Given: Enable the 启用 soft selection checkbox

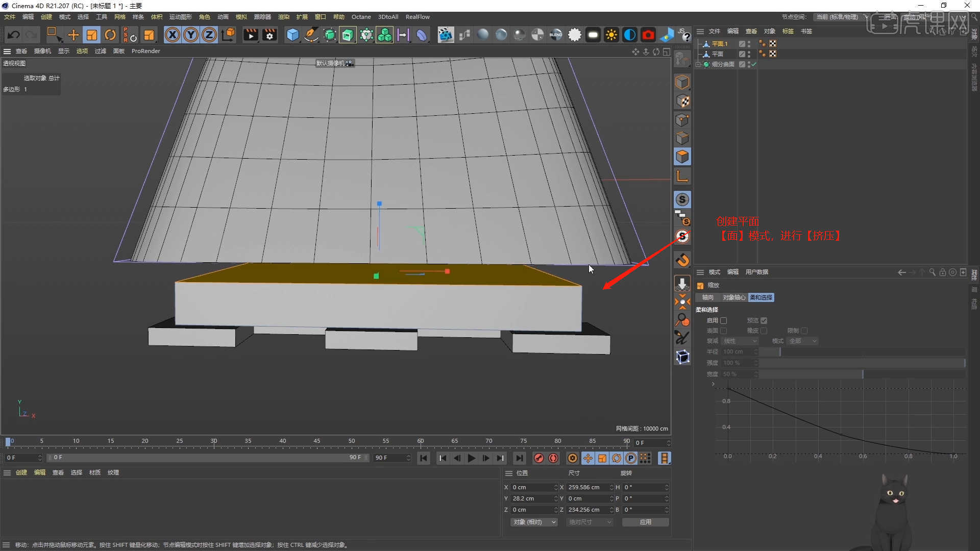Looking at the screenshot, I should pos(723,320).
